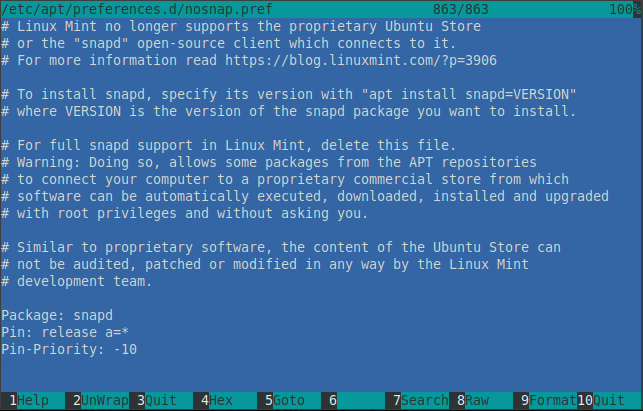Open the Goto line prompt
643x411 pixels.
[x=288, y=401]
